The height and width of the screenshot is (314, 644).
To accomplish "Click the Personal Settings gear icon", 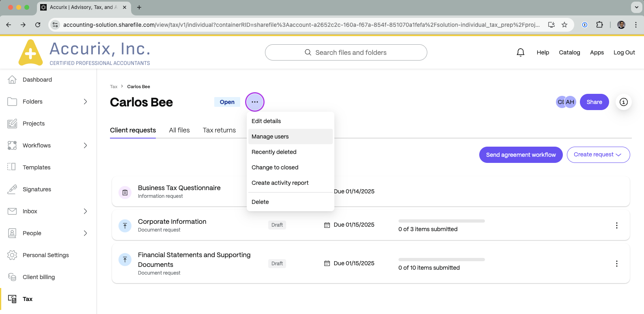I will 12,255.
